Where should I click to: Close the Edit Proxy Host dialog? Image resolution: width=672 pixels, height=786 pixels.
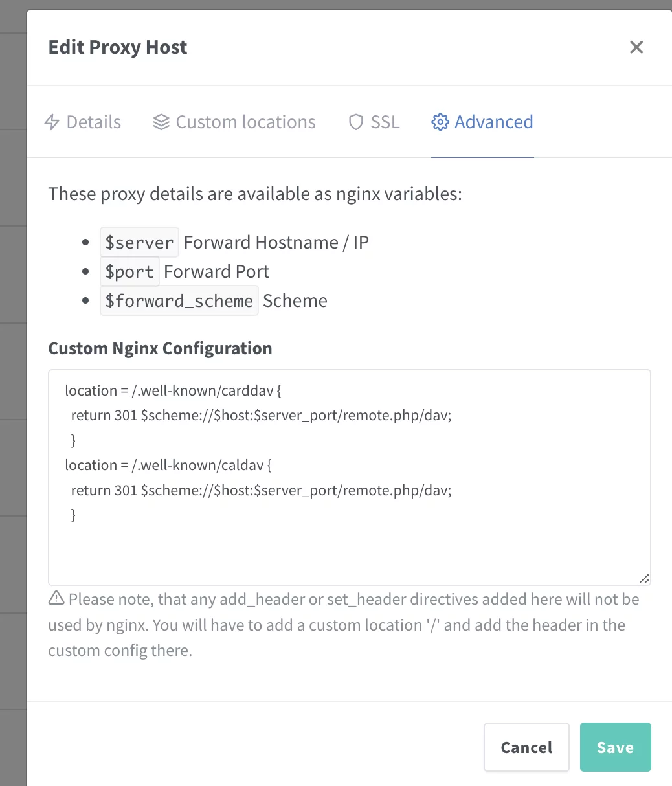(636, 47)
